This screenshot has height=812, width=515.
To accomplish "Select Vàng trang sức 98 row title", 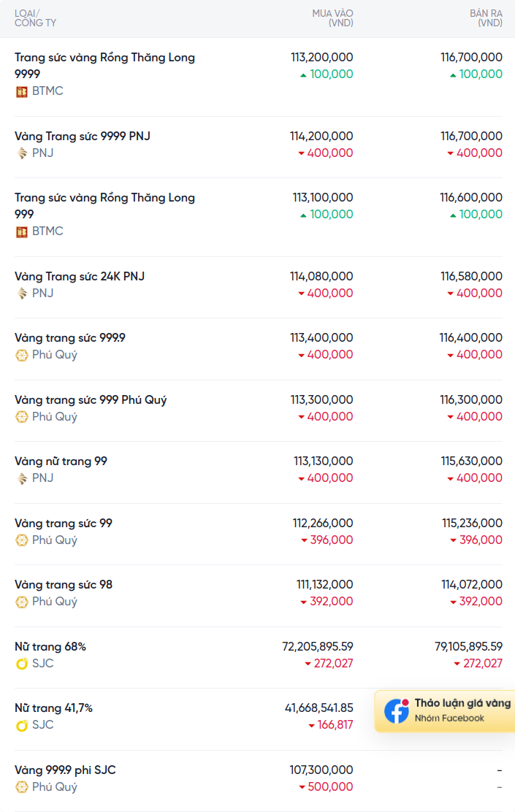I will 64,585.
